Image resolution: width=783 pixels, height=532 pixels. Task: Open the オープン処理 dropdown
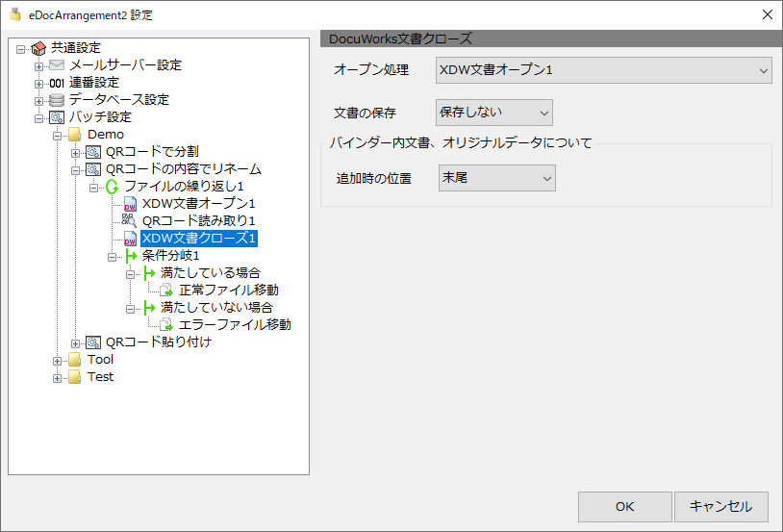[x=604, y=70]
